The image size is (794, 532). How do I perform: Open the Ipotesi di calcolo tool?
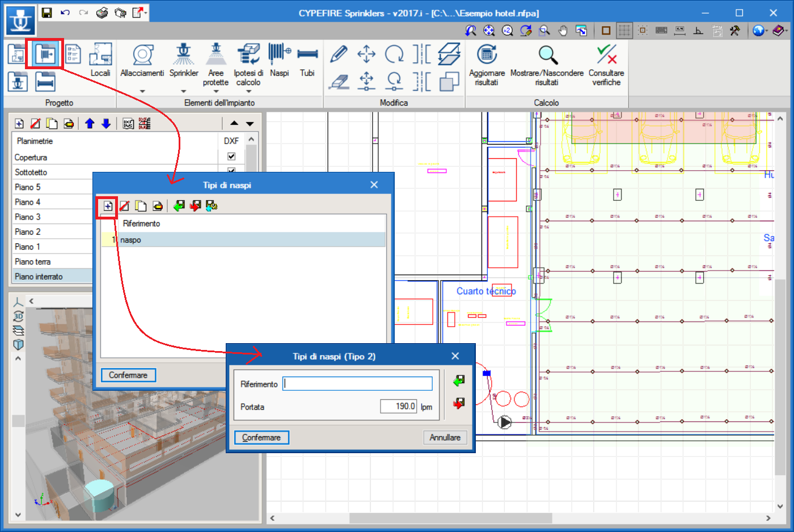point(248,64)
